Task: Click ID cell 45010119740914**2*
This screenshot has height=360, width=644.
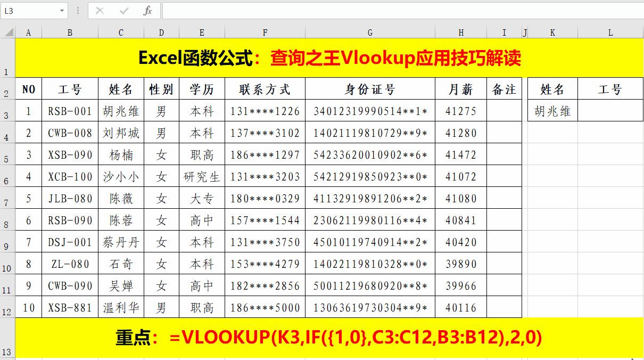Action: tap(370, 242)
